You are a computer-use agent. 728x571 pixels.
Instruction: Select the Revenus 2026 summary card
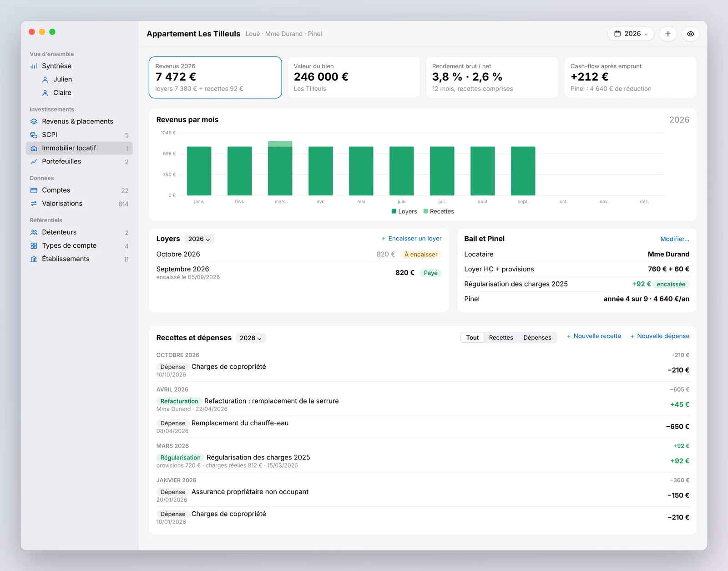click(215, 77)
